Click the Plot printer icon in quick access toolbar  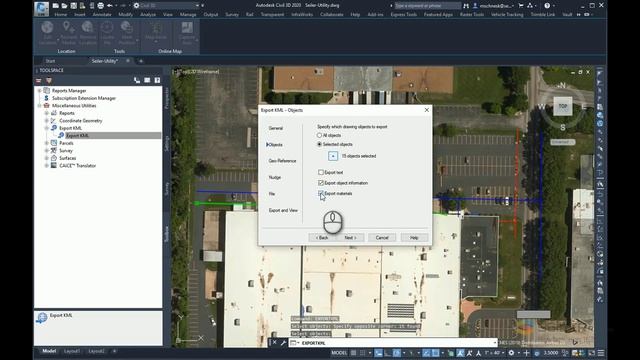100,6
